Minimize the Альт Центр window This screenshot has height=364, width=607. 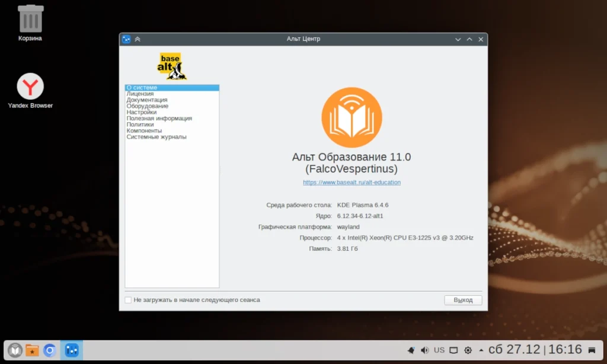tap(458, 39)
